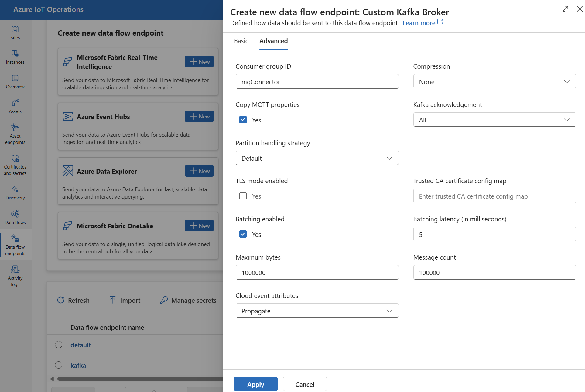This screenshot has width=585, height=392.
Task: Switch to the Basic tab
Action: 241,41
